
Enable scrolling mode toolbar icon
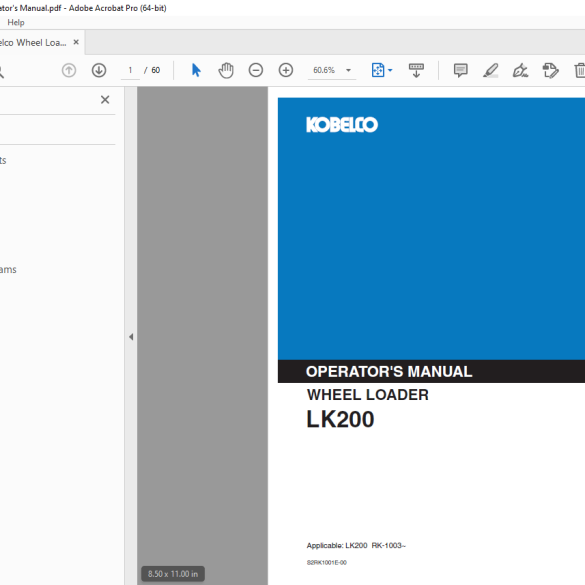[x=416, y=70]
